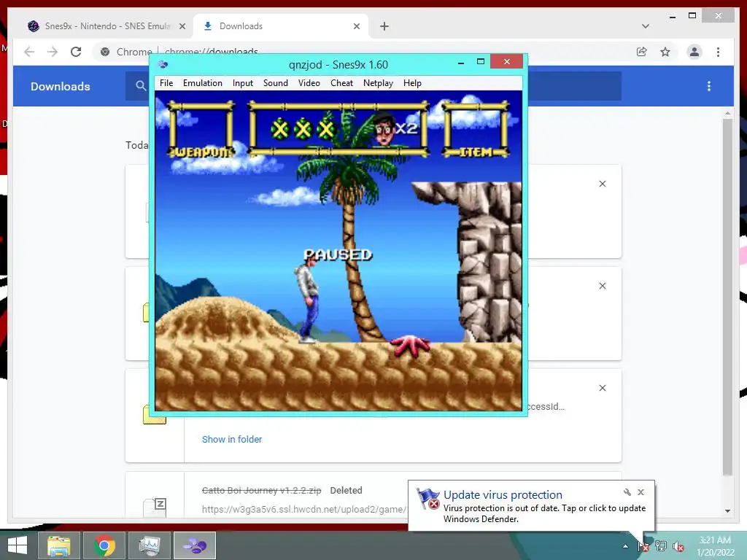Click the Downloads page heading
Image resolution: width=747 pixels, height=560 pixels.
61,86
